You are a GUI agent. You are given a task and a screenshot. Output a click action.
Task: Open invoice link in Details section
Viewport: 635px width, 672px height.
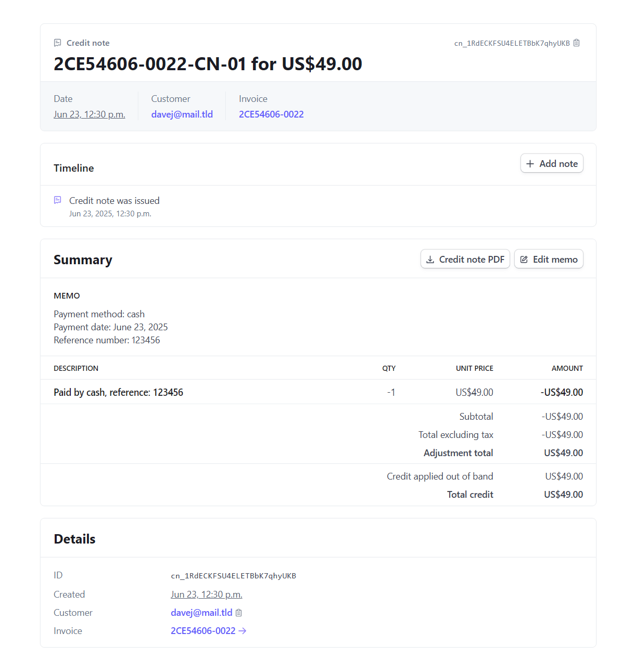point(203,631)
